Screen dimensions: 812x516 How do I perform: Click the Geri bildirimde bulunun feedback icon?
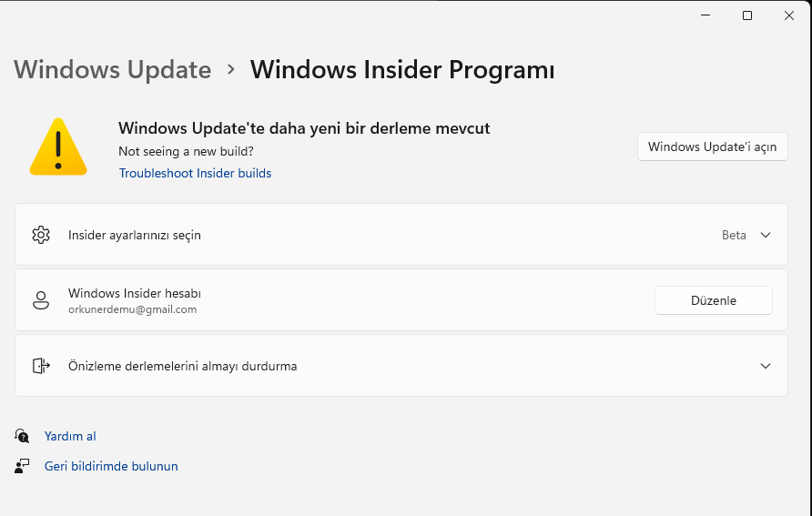coord(23,466)
